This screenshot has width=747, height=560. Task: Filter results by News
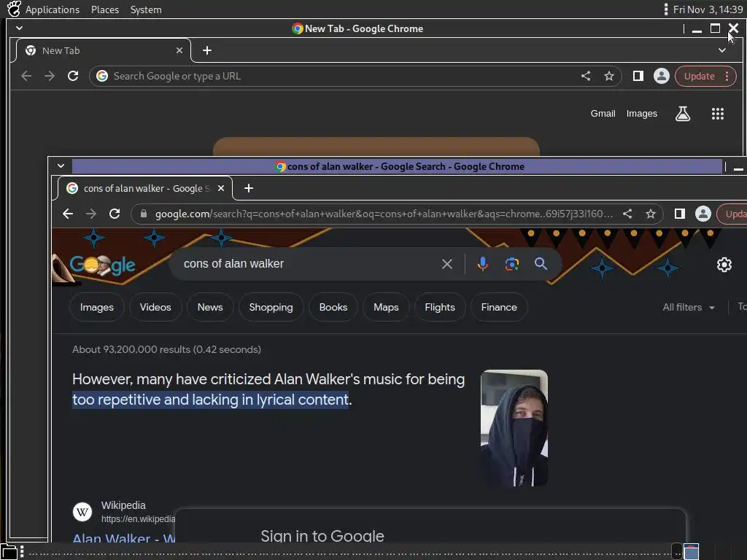(x=210, y=308)
